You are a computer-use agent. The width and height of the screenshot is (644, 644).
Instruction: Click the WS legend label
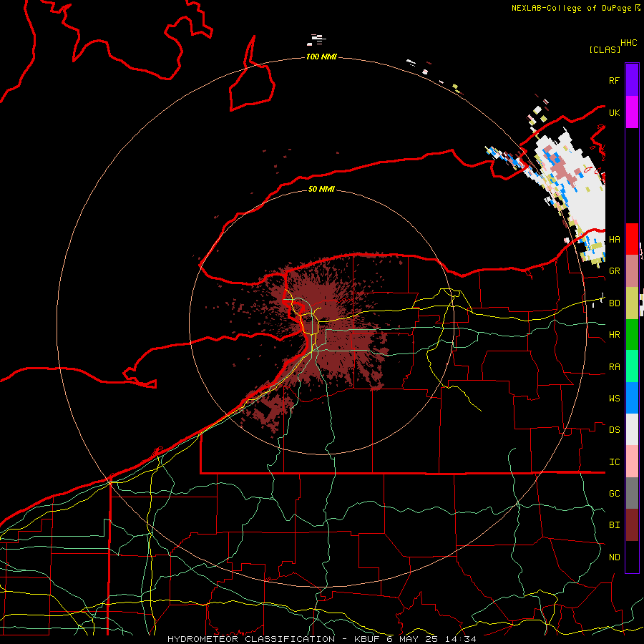point(614,399)
